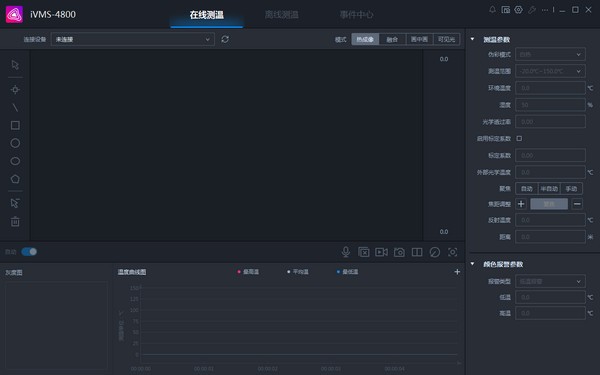
Task: Increase focal length with plus button
Action: click(x=521, y=204)
